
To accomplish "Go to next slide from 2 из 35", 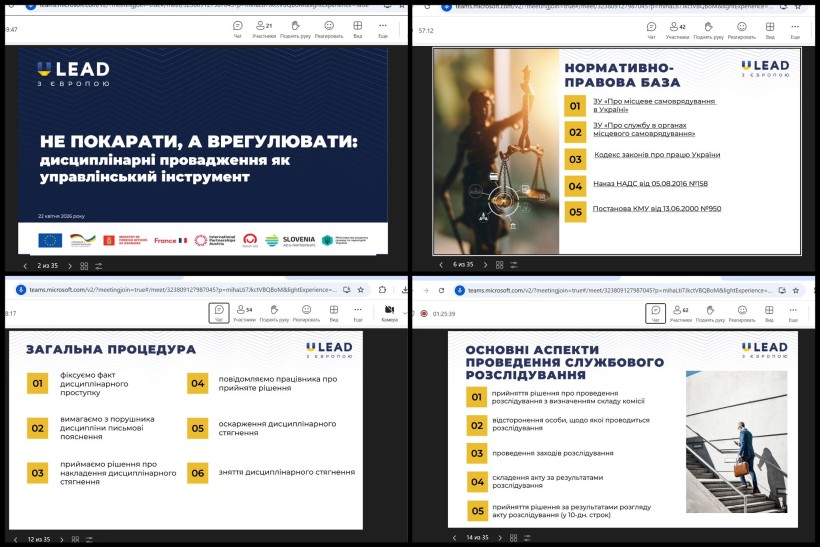I will click(x=70, y=266).
